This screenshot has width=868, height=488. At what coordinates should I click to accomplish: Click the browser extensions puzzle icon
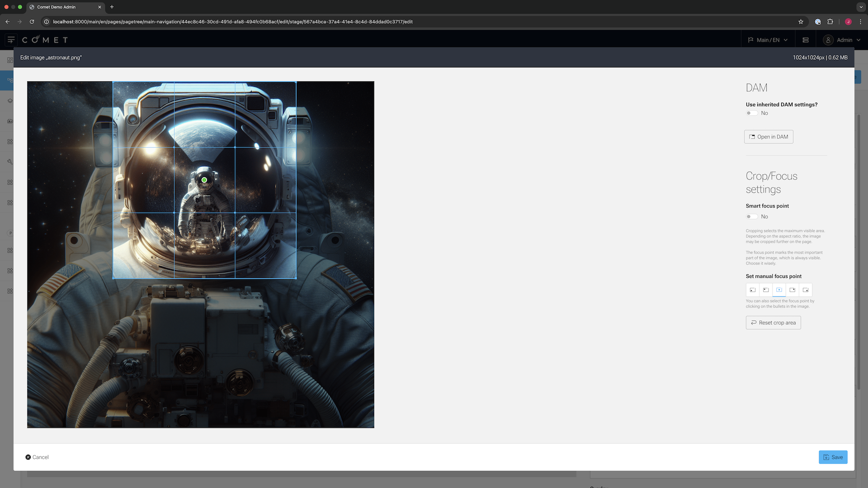(x=830, y=22)
